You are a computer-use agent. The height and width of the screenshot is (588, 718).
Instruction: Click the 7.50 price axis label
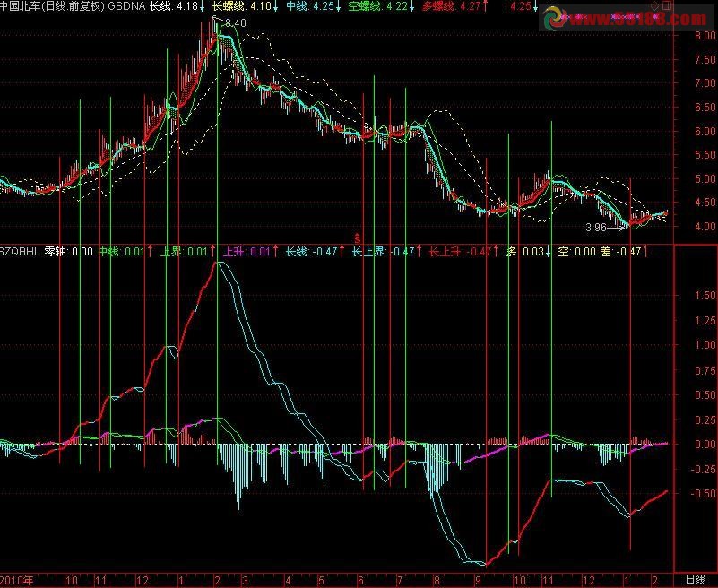pyautogui.click(x=705, y=59)
